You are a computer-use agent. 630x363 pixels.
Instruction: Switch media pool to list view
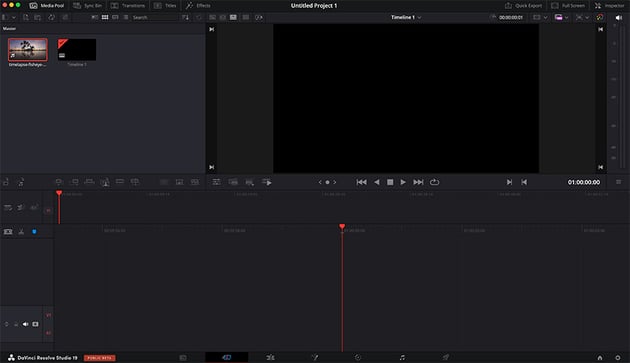(x=126, y=18)
